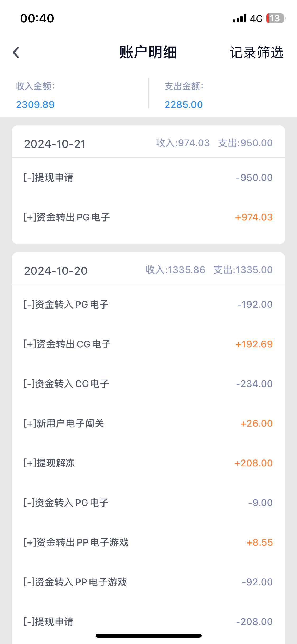297x644 pixels.
Task: Open the +974.03 资金转出 PG 电子 entry
Action: [148, 217]
